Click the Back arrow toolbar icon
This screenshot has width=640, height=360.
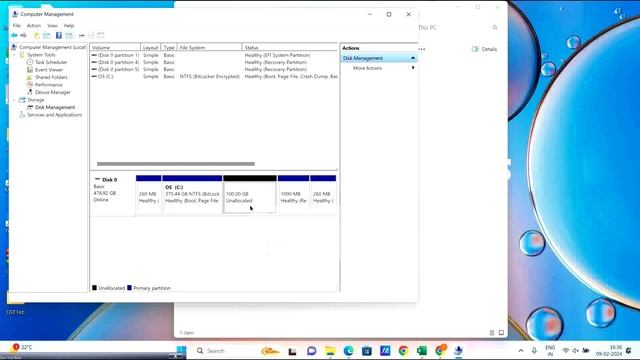(x=14, y=36)
